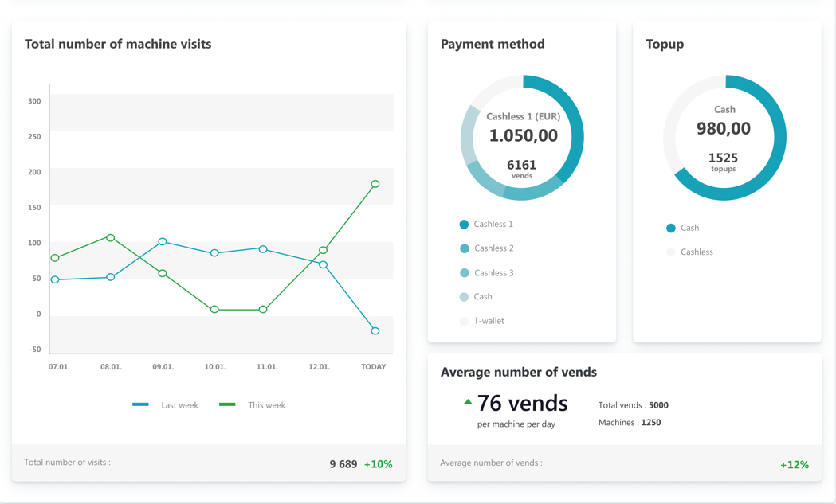The height and width of the screenshot is (504, 836).
Task: Toggle the This week line series
Action: pyautogui.click(x=227, y=404)
